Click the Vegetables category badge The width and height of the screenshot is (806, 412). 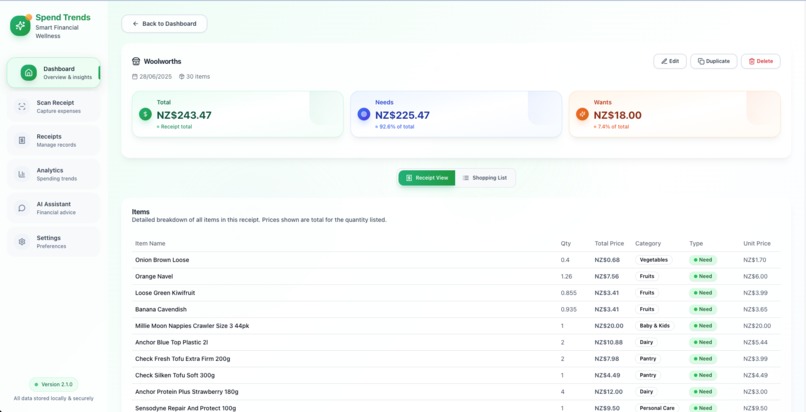point(654,260)
